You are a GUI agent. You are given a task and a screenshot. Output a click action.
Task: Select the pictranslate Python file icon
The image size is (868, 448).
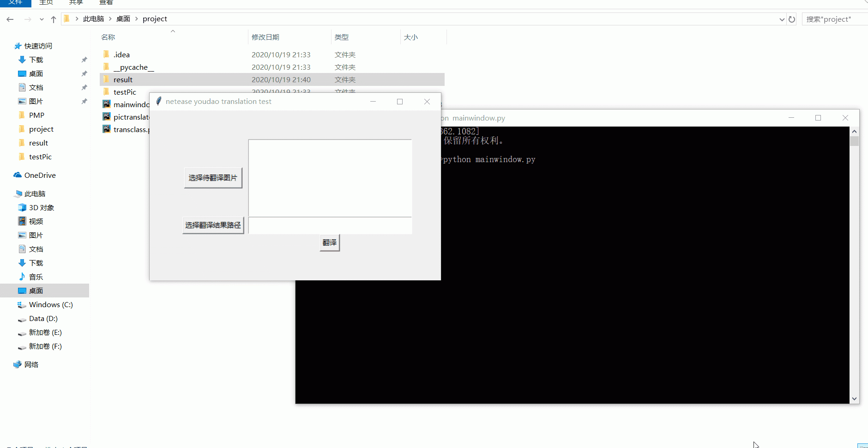(x=107, y=116)
